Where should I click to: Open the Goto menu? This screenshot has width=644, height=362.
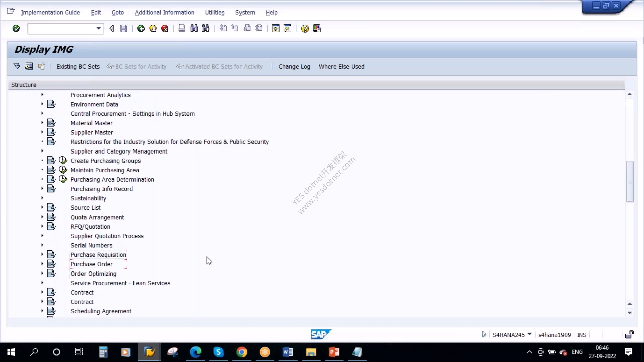118,12
